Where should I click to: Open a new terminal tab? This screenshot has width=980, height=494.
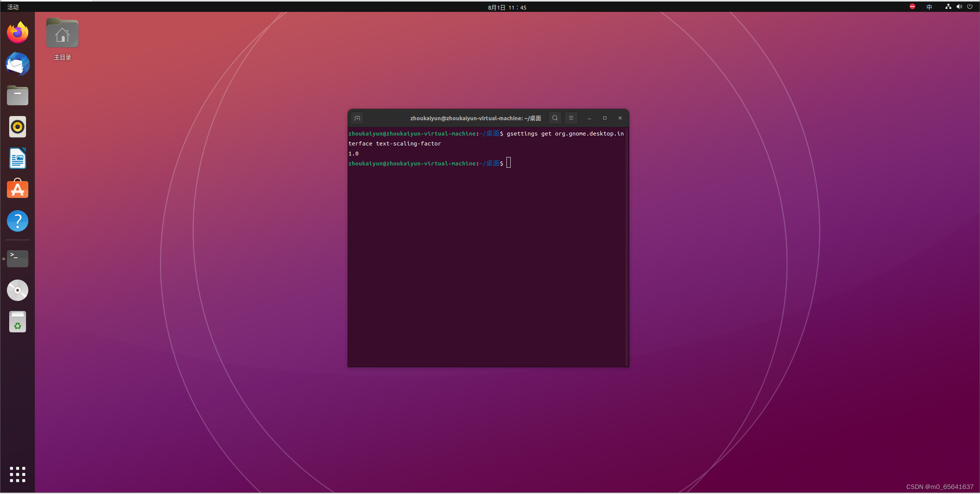pyautogui.click(x=357, y=118)
